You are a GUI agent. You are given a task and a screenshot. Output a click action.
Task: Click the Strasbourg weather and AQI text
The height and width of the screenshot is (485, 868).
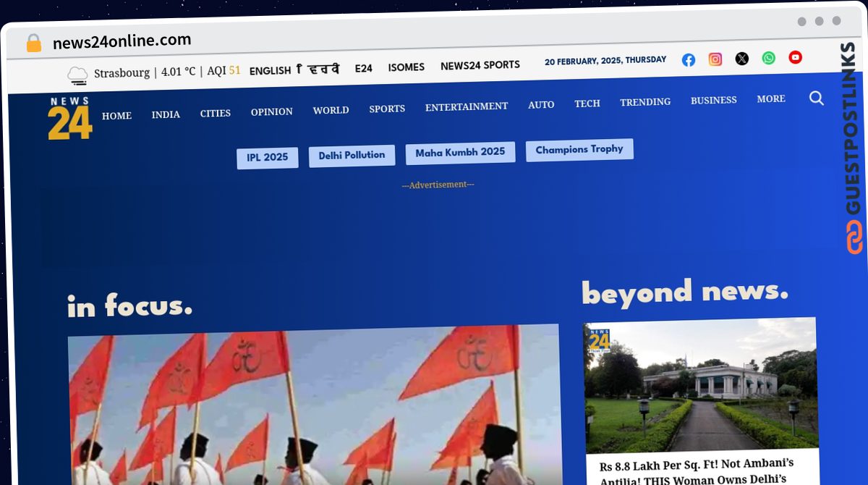tap(167, 72)
